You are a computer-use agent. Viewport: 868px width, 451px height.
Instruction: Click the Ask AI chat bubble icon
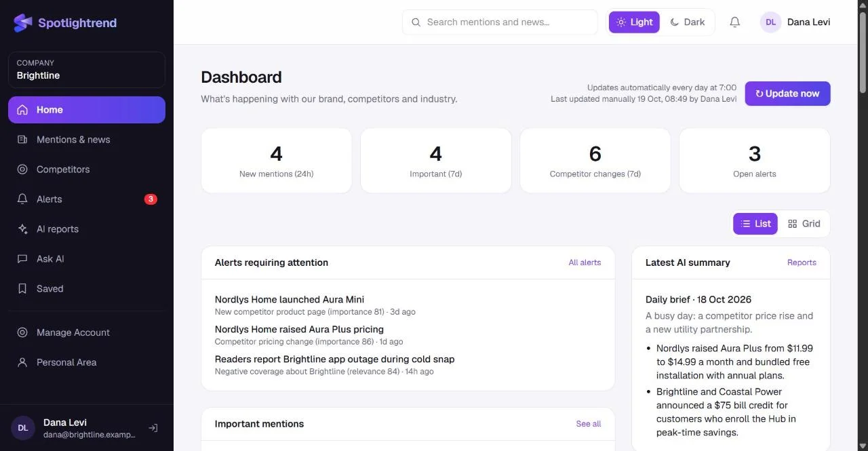(x=22, y=259)
